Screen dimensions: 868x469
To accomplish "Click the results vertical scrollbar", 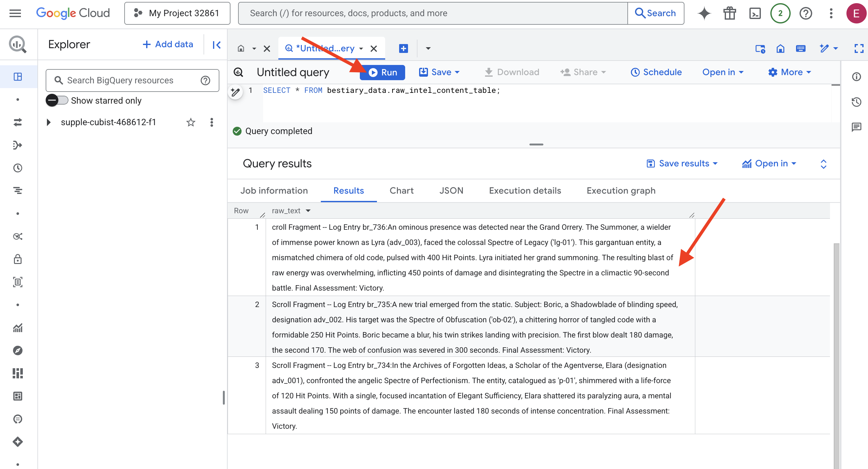I will click(836, 337).
